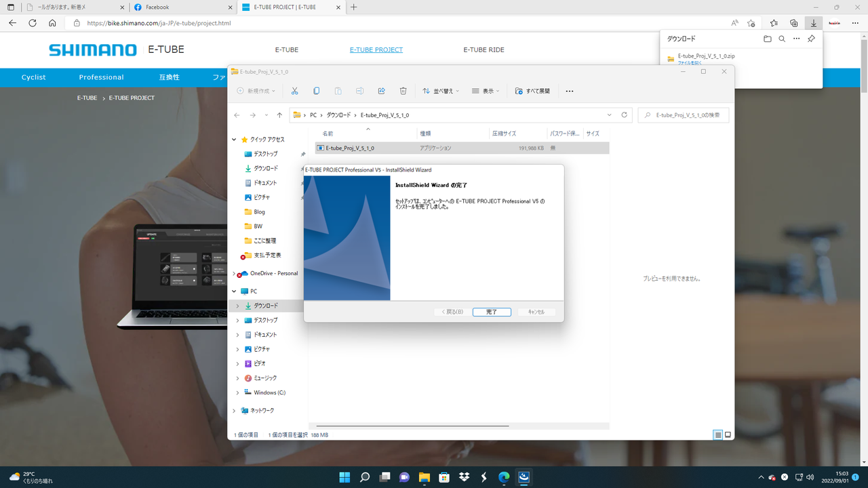Click the Edge downloads toolbar icon
This screenshot has width=868, height=488.
[813, 23]
